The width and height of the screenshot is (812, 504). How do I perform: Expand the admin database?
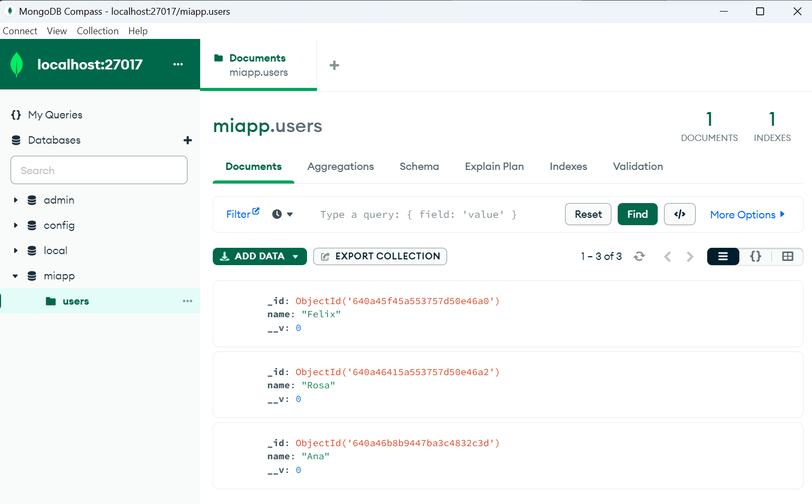(16, 200)
